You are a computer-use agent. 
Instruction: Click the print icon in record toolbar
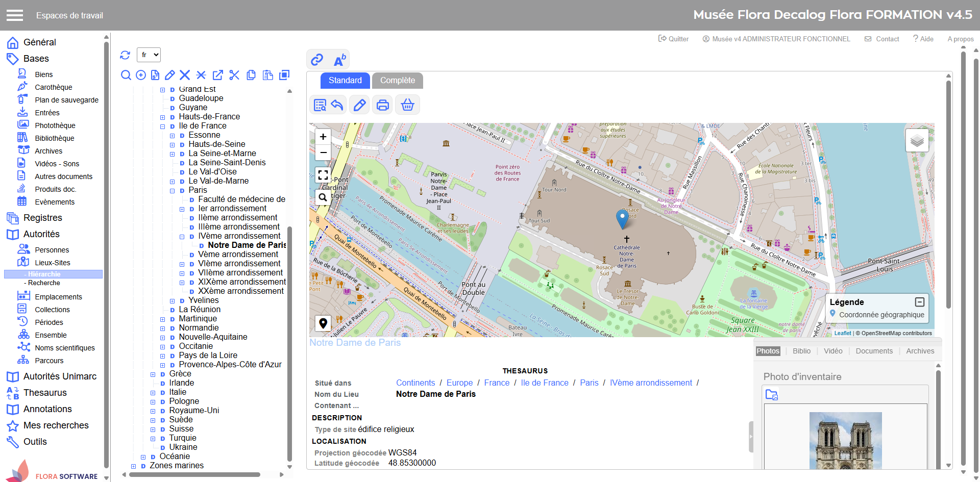click(382, 105)
